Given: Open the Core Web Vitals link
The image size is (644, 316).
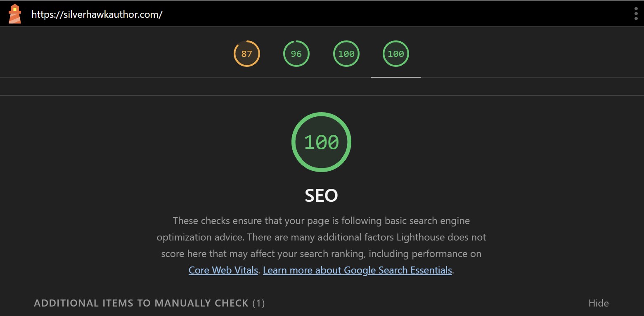Looking at the screenshot, I should (x=223, y=270).
